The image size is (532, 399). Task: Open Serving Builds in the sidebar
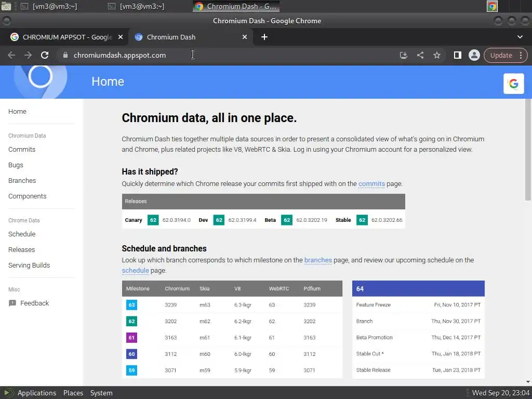point(29,265)
